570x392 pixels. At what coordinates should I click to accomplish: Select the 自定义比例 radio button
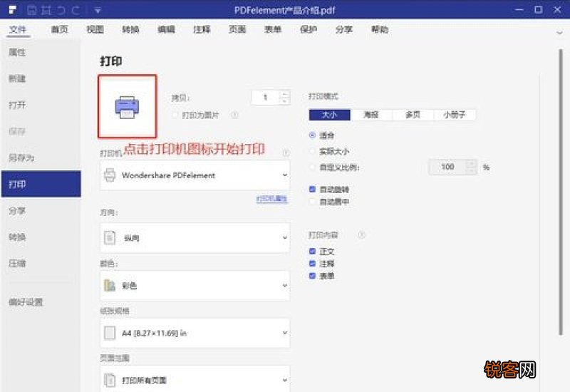[x=312, y=167]
